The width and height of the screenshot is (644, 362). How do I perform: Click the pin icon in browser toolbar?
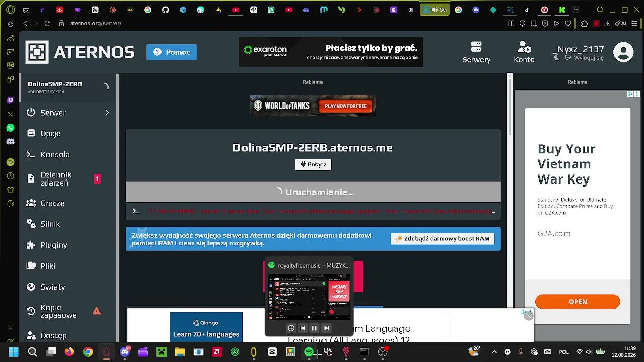coord(523,23)
